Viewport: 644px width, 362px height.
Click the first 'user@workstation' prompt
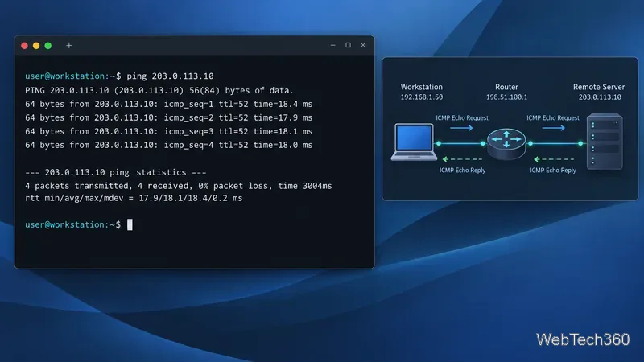point(72,76)
